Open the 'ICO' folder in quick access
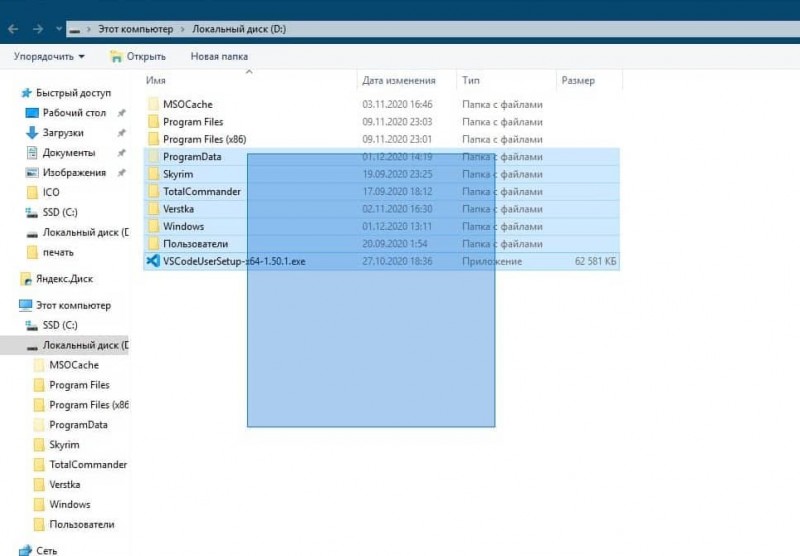This screenshot has height=556, width=800. tap(51, 192)
